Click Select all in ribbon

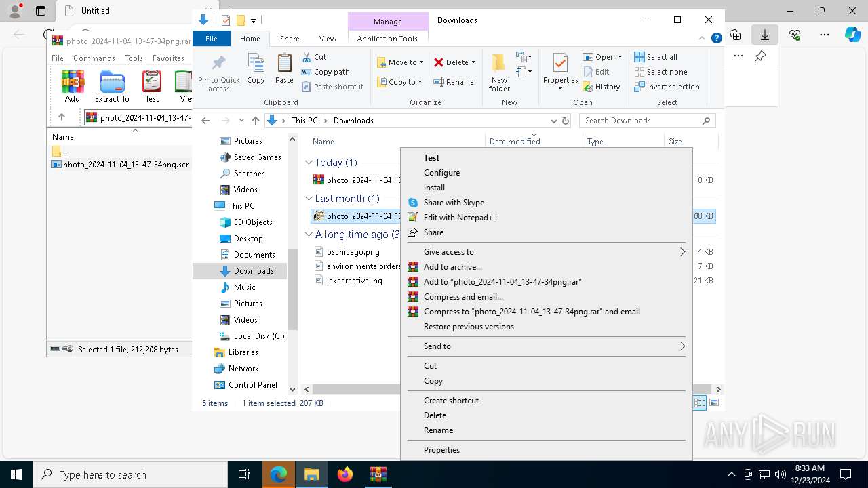656,57
